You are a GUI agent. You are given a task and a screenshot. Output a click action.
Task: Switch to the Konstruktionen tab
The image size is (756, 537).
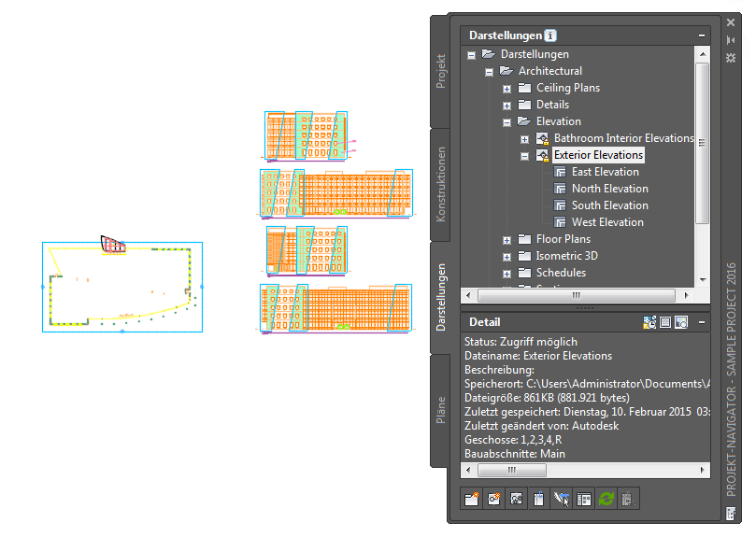coord(441,184)
